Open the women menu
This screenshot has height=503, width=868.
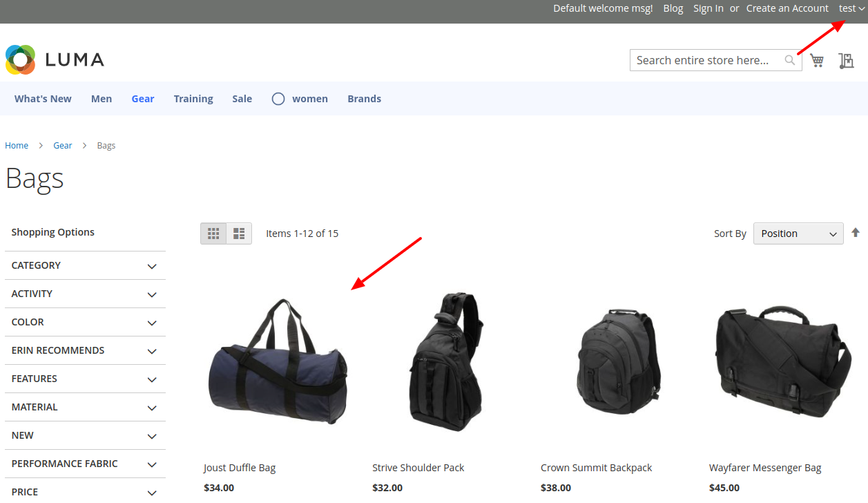pyautogui.click(x=310, y=99)
